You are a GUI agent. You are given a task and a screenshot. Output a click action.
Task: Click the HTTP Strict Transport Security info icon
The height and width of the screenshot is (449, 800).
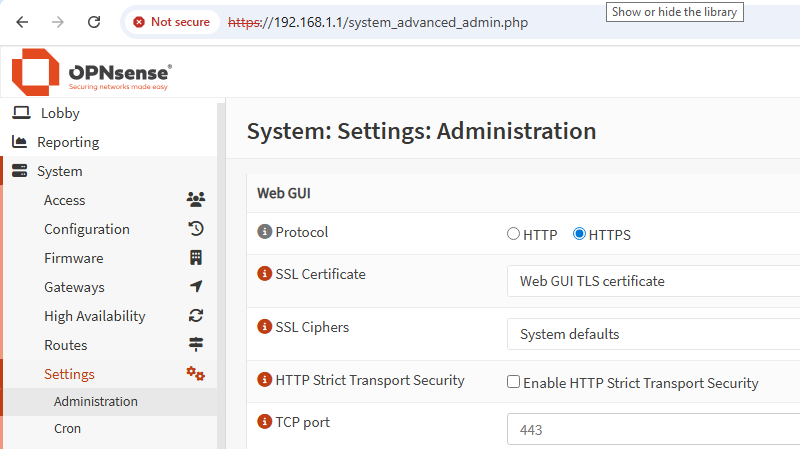[264, 380]
